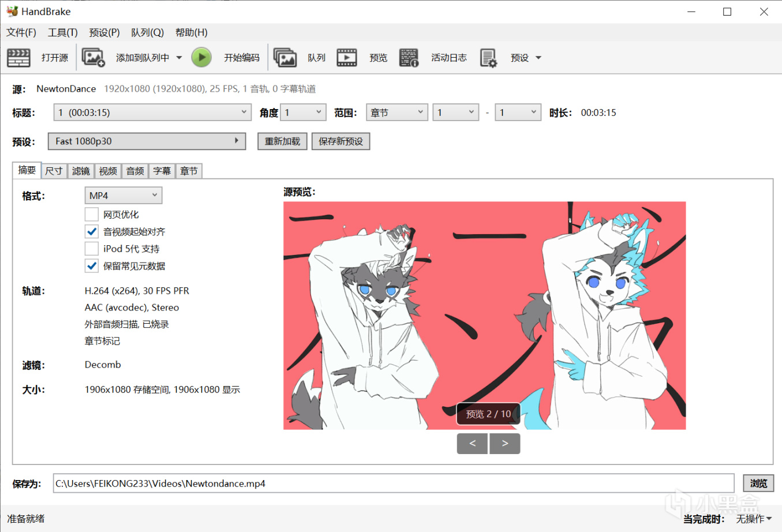Click the source preview image

(485, 316)
